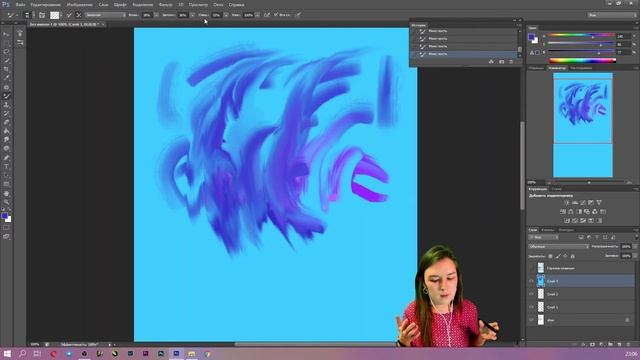The height and width of the screenshot is (360, 640).
Task: Delete current state in History panel
Action: 511,62
